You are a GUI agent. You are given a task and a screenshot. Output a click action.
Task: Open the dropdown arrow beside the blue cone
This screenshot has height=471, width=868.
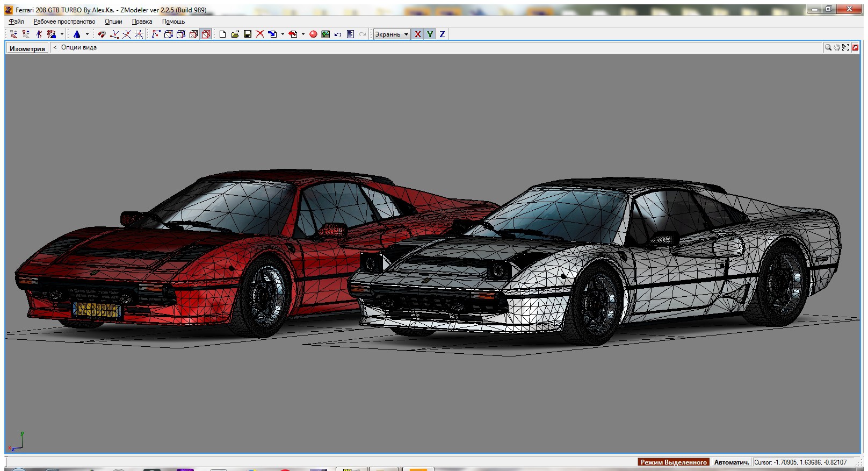pos(87,34)
